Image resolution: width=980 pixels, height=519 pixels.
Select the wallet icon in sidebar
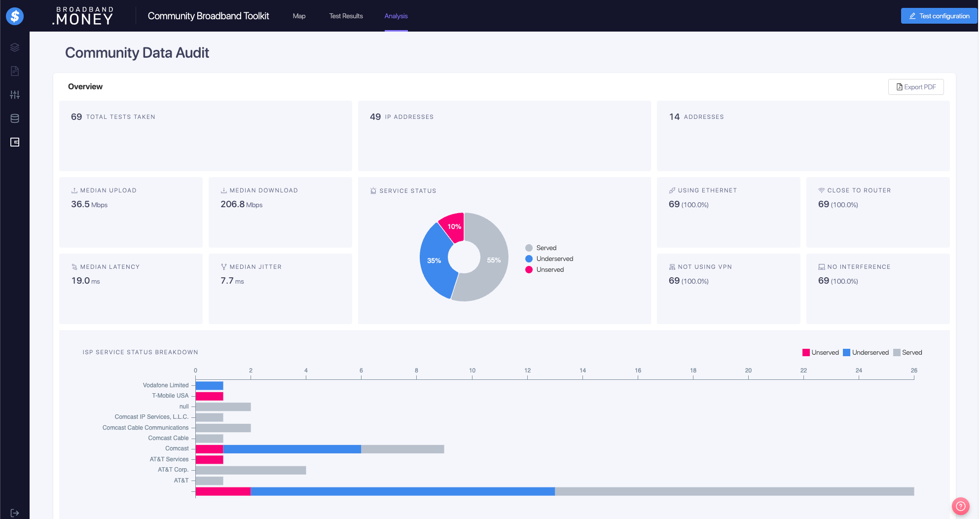coord(15,142)
